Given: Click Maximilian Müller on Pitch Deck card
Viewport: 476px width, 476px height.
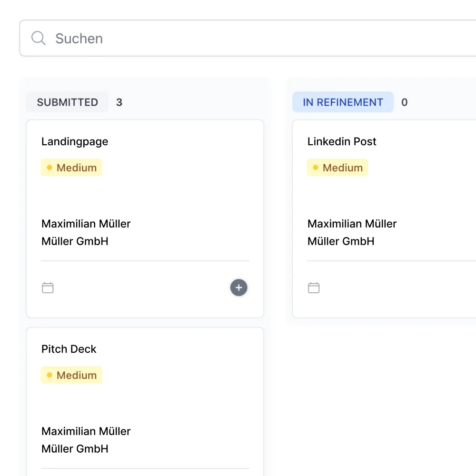Looking at the screenshot, I should pos(86,431).
